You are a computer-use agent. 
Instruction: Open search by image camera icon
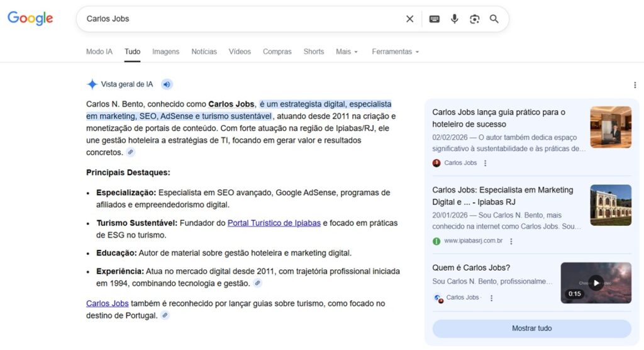click(474, 19)
